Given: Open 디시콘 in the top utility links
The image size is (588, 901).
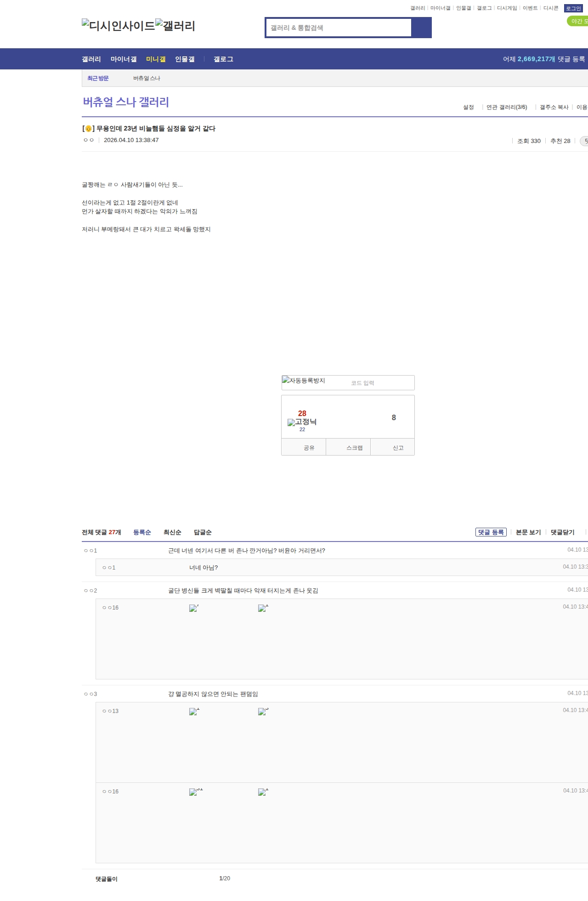Looking at the screenshot, I should coord(551,8).
